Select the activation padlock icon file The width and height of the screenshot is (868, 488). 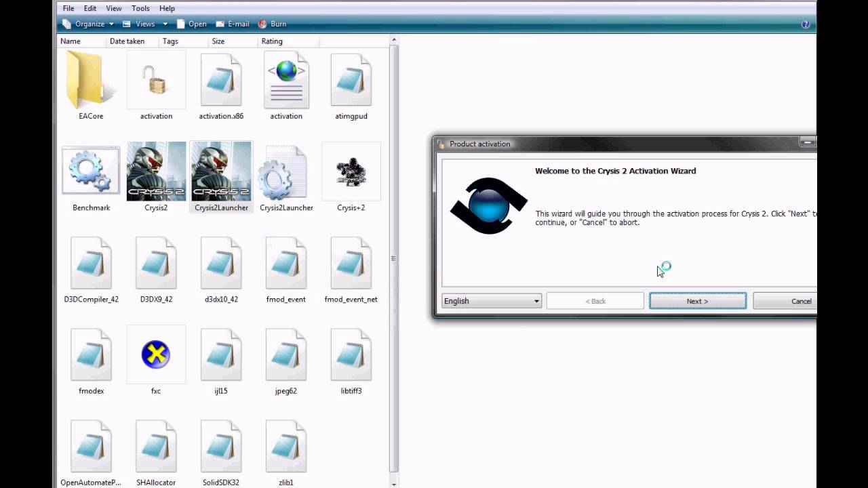pos(156,85)
